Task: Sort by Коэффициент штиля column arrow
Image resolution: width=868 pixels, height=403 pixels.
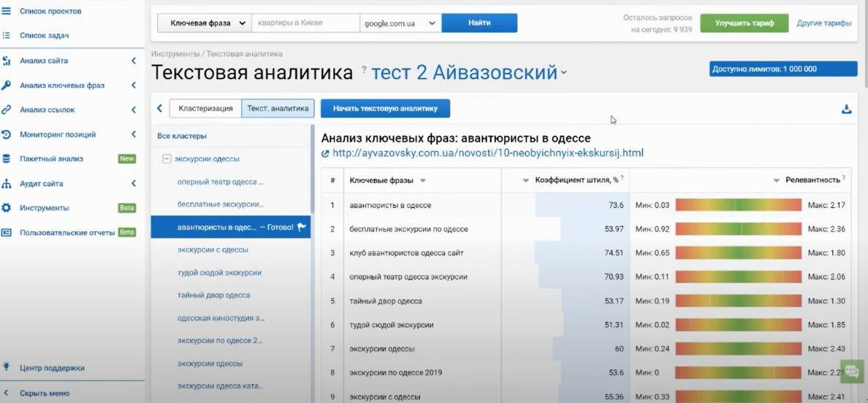Action: 525,181
